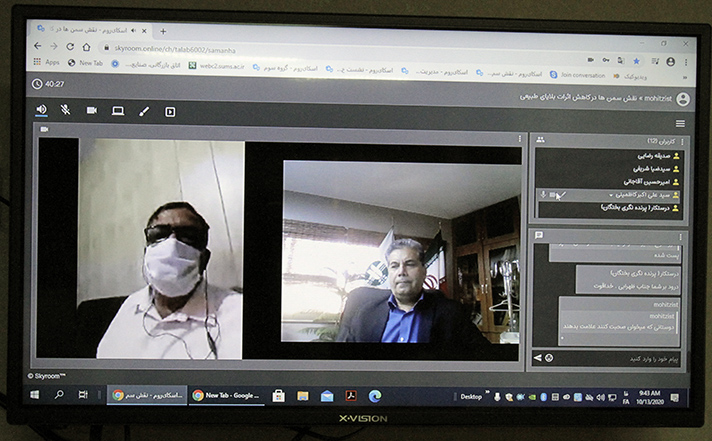Unmute the microphone in Skyroom toolbar
This screenshot has width=712, height=441.
(65, 110)
